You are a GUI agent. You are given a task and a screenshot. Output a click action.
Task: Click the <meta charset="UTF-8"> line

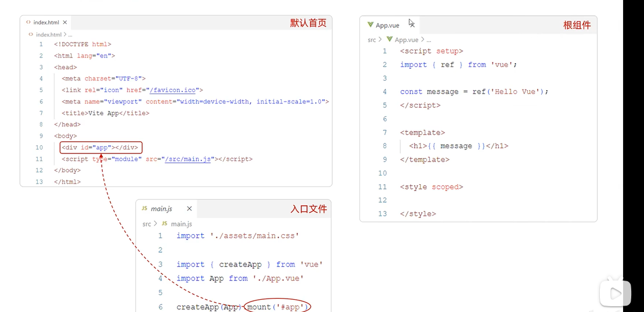tap(104, 78)
